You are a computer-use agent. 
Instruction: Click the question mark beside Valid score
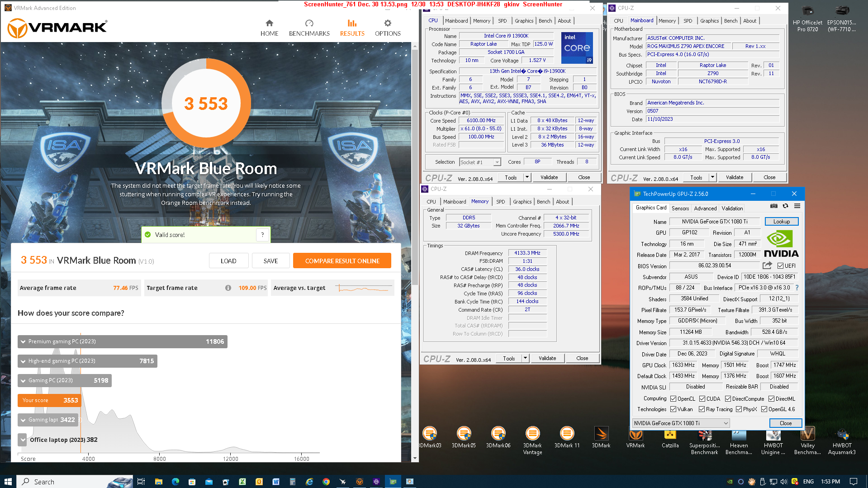click(x=262, y=235)
